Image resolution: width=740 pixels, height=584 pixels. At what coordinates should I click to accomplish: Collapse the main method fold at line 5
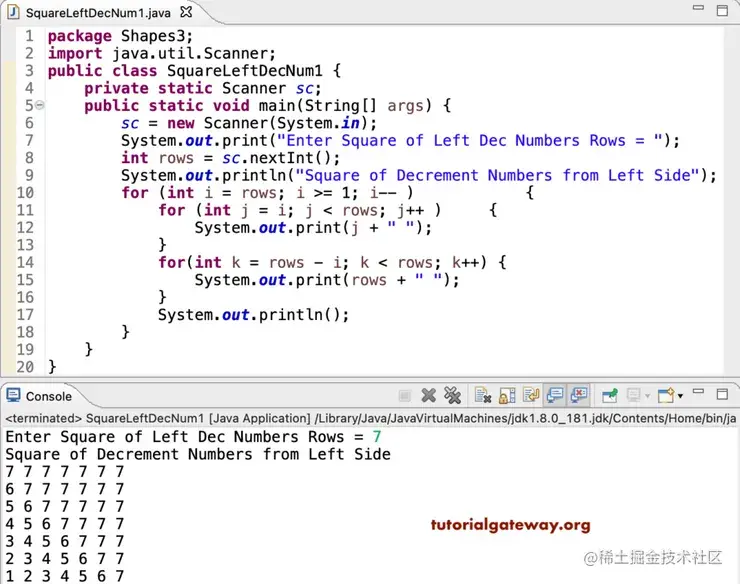click(40, 105)
